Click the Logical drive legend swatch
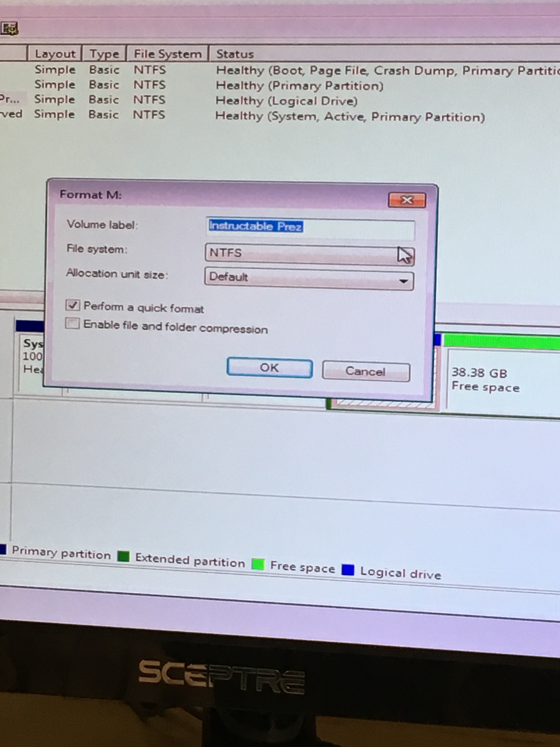 [348, 570]
